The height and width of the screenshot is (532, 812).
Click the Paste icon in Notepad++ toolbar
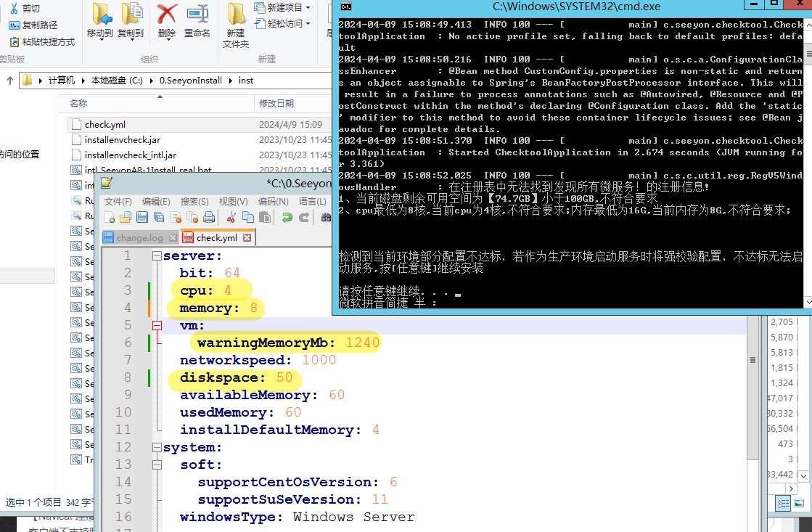coord(265,218)
